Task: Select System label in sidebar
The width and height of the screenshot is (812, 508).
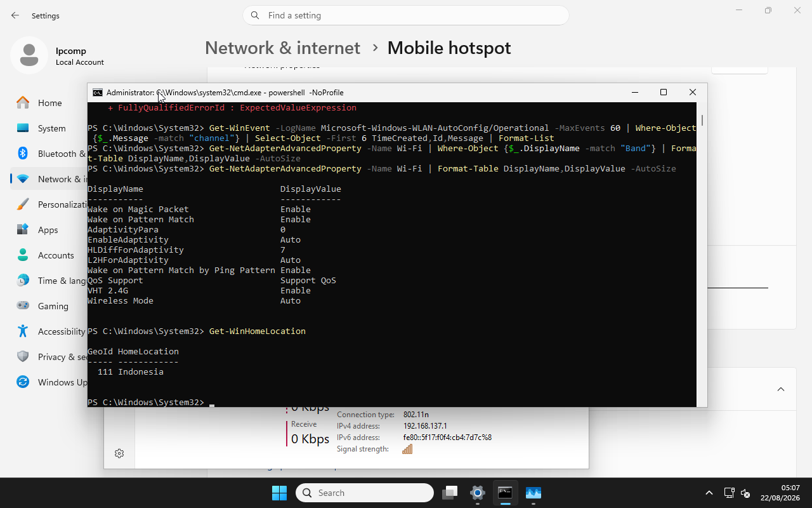Action: pyautogui.click(x=52, y=128)
